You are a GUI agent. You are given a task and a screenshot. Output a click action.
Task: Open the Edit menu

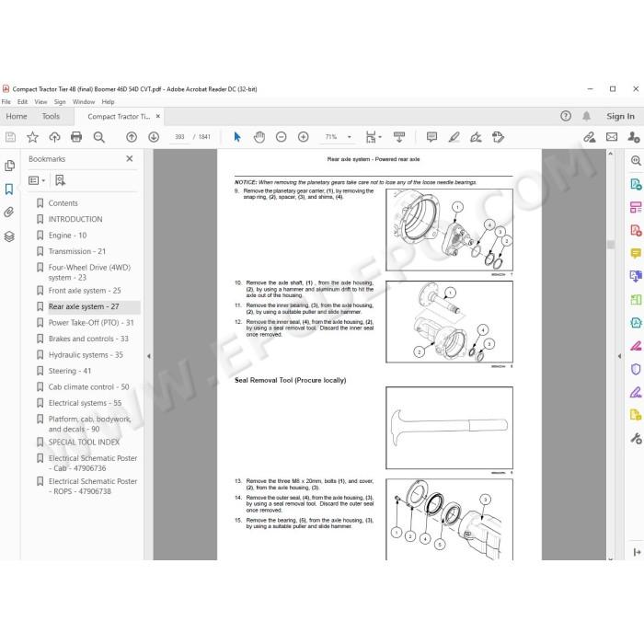tap(23, 101)
